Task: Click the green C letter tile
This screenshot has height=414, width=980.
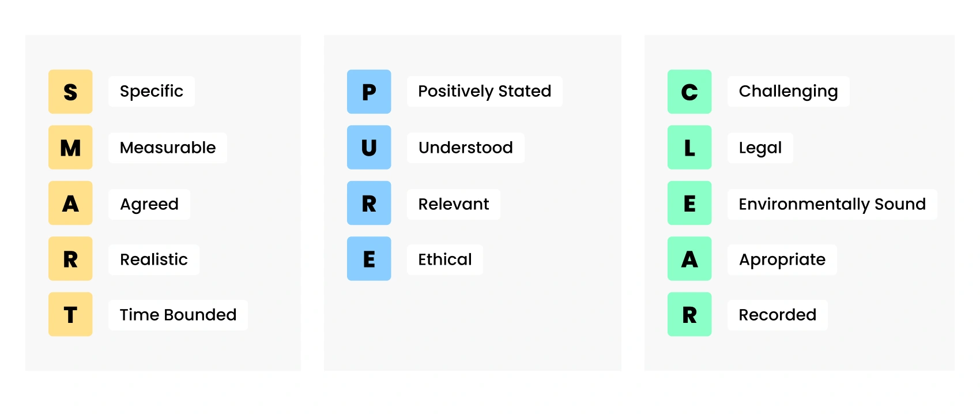Action: click(x=689, y=92)
